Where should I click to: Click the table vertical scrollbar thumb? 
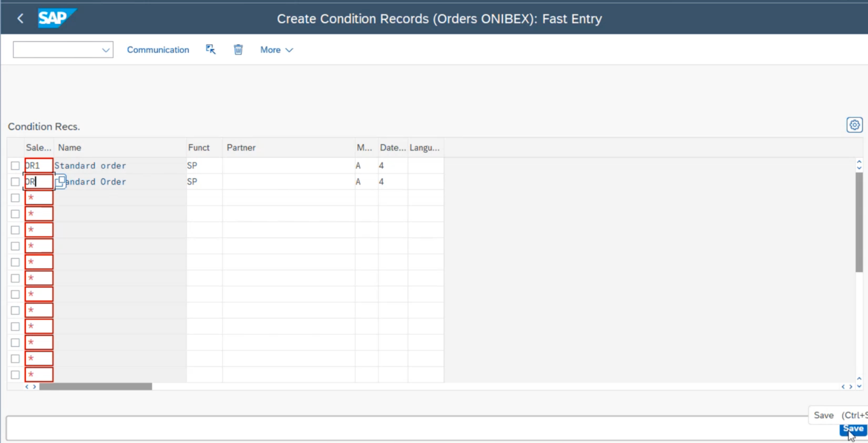point(859,222)
